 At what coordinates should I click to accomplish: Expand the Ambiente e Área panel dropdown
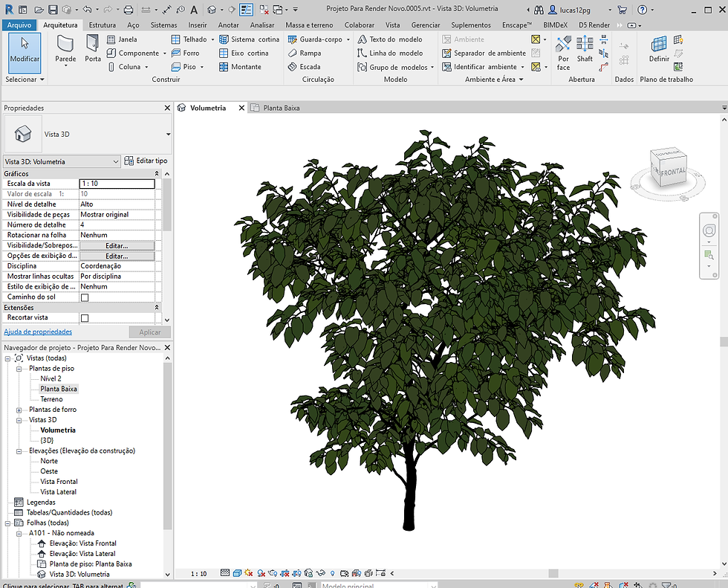pos(521,80)
